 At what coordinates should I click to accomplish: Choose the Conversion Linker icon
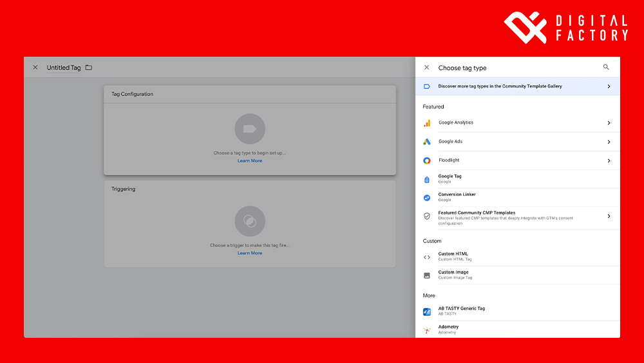pos(426,197)
